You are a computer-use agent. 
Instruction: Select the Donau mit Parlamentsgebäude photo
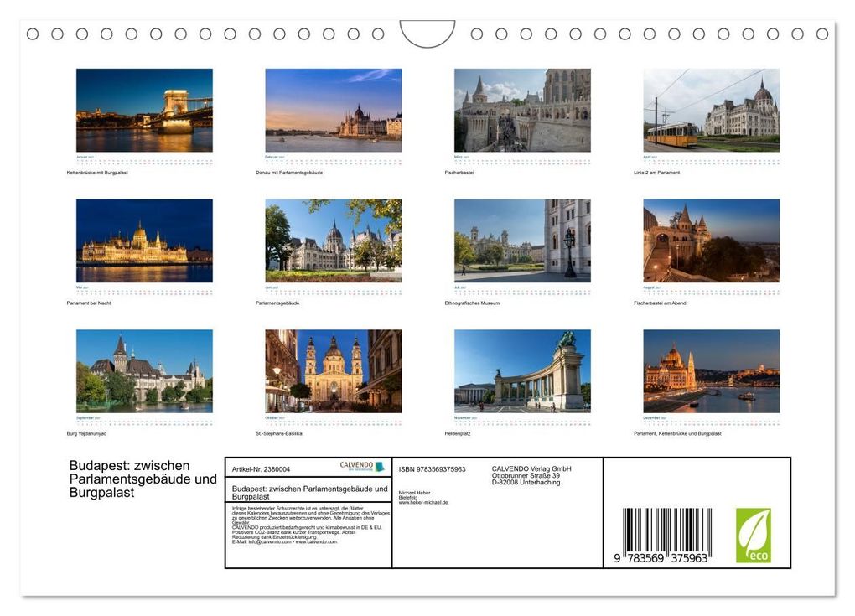[333, 110]
